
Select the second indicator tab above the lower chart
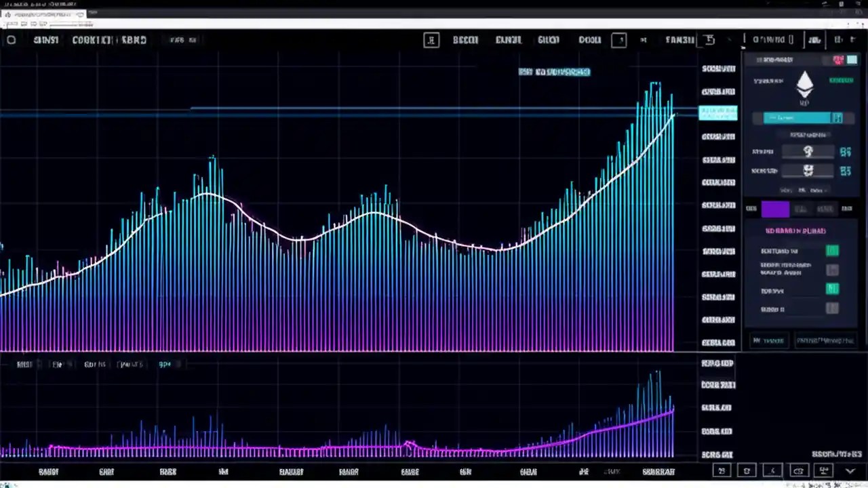coord(57,364)
